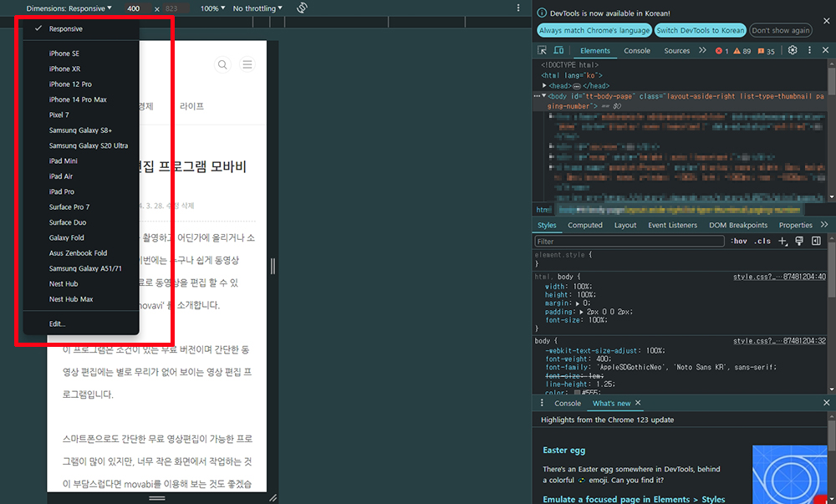Click the red error count indicator
Image resolution: width=836 pixels, height=504 pixels.
(x=722, y=51)
